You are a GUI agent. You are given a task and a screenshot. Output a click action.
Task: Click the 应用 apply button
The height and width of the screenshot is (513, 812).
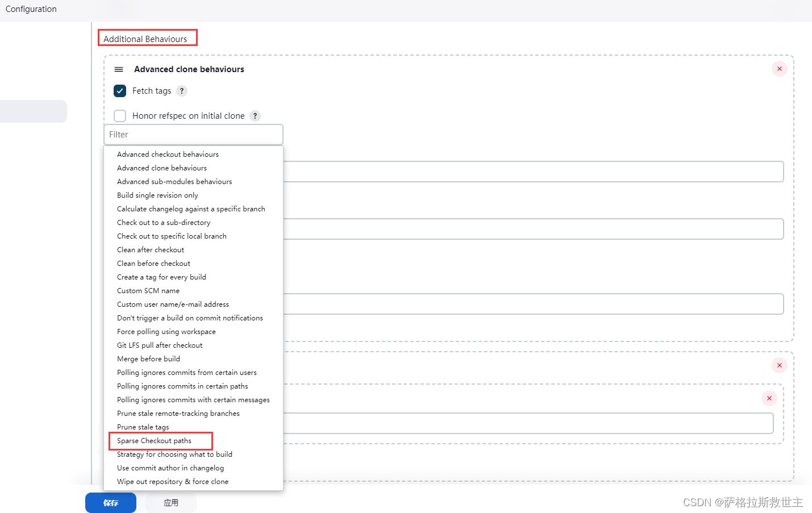(170, 502)
